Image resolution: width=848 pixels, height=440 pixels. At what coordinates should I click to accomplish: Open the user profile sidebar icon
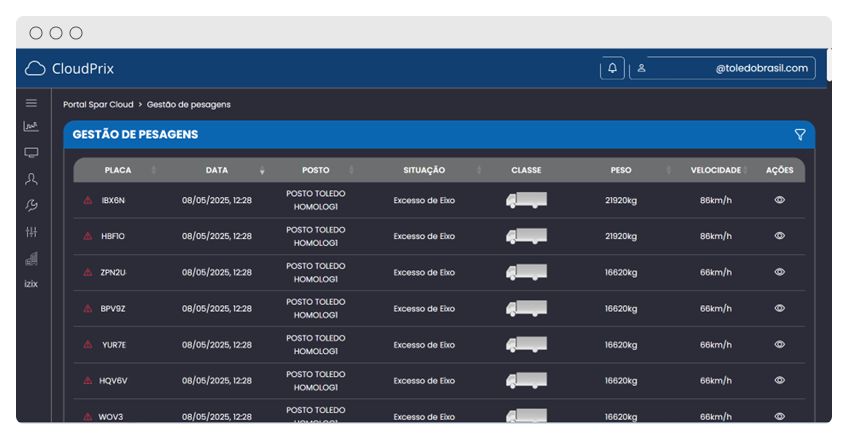[31, 179]
